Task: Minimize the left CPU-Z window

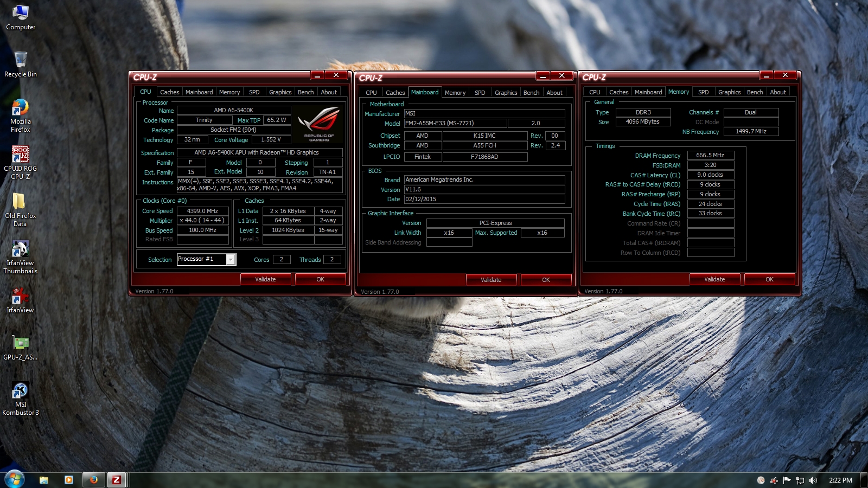Action: [317, 75]
